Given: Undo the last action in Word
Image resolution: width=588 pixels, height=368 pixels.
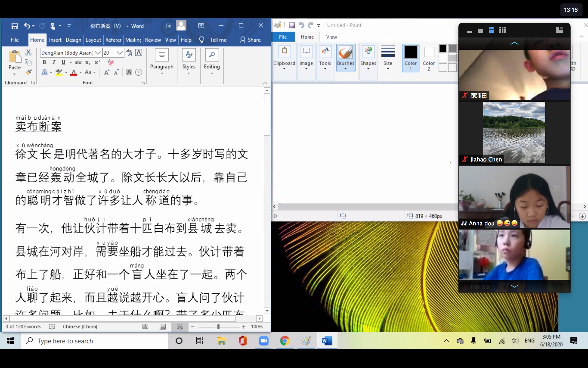Looking at the screenshot, I should [x=27, y=26].
